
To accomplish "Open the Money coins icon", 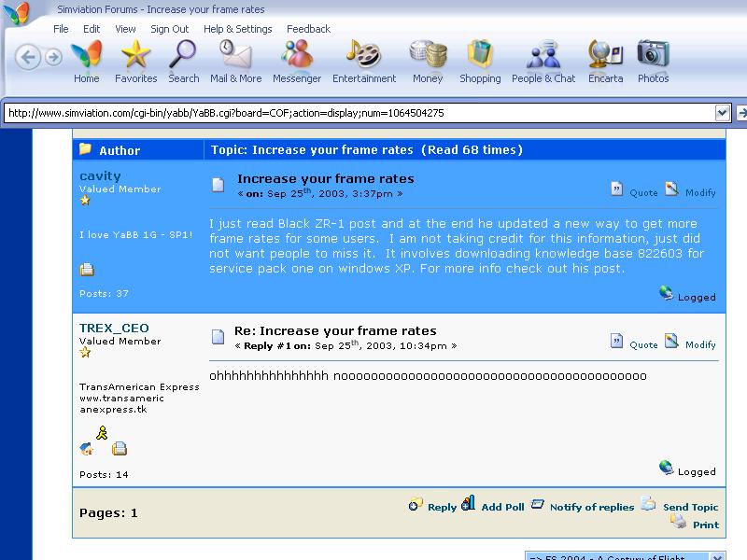I will [429, 54].
